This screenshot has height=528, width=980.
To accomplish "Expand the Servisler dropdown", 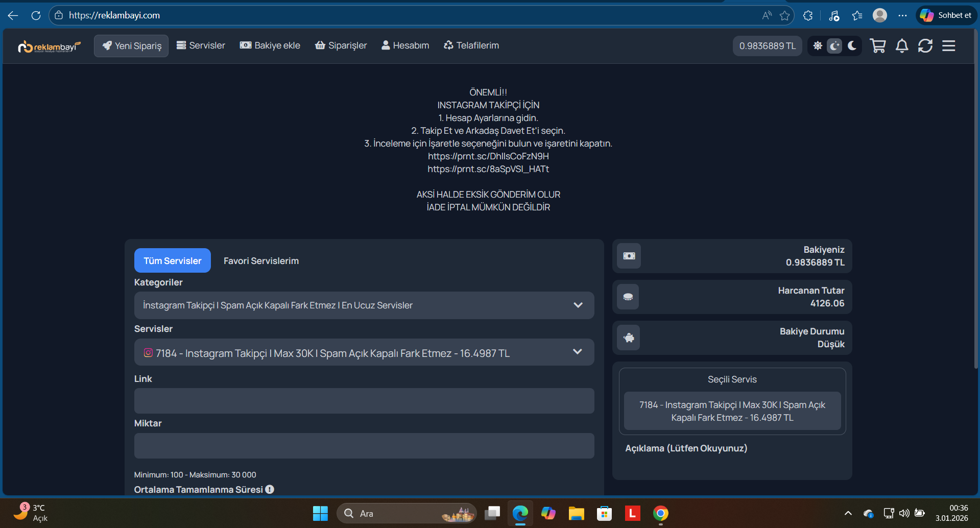I will point(364,352).
